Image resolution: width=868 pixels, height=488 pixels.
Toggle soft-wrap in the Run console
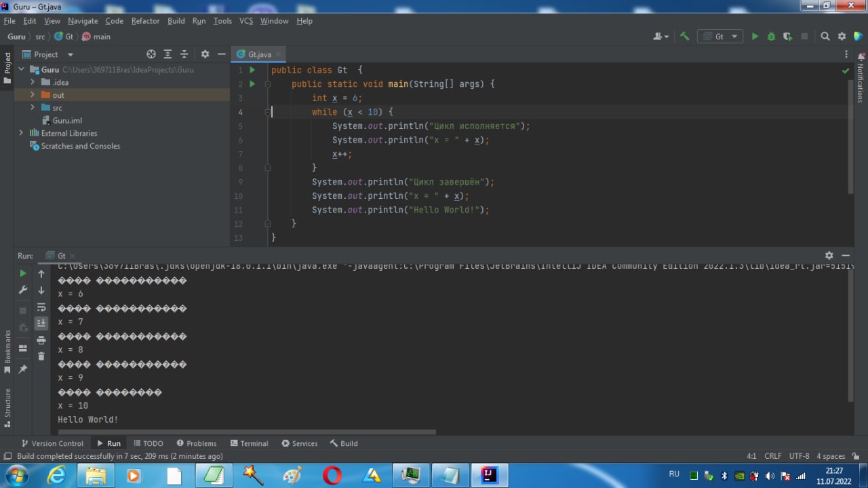pyautogui.click(x=41, y=307)
